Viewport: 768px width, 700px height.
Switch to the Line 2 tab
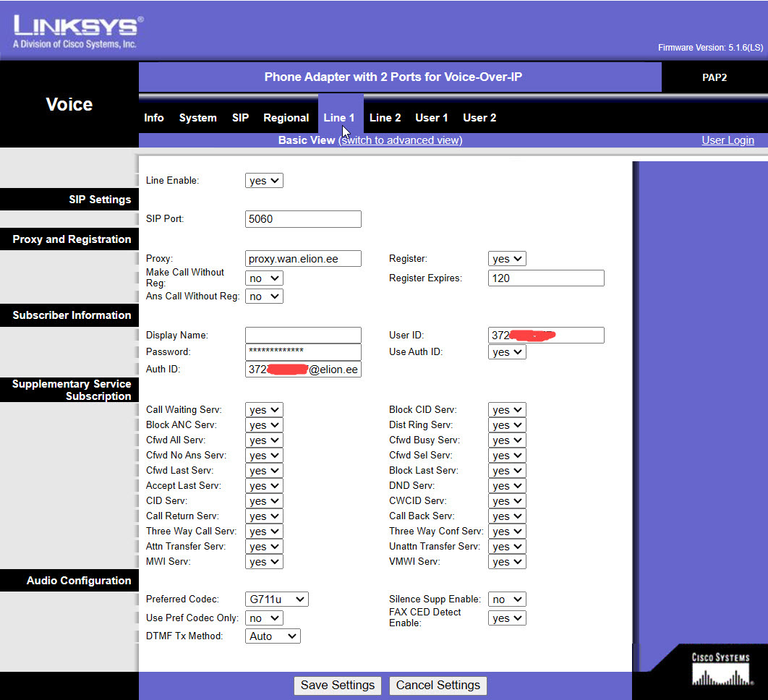385,118
